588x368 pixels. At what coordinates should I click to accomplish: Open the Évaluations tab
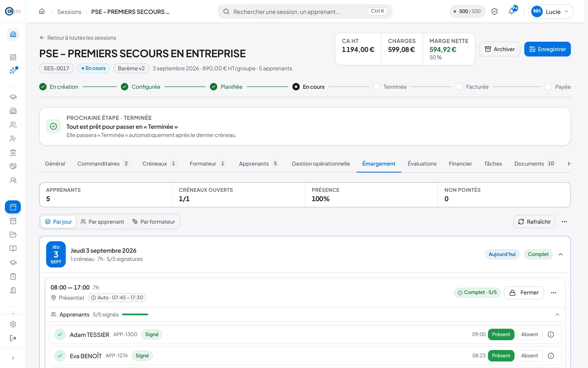[x=422, y=164]
